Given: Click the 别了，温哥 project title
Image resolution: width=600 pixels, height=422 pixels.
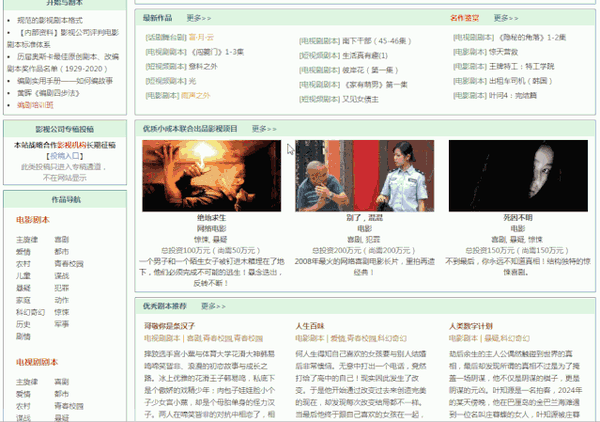Looking at the screenshot, I should [x=365, y=218].
